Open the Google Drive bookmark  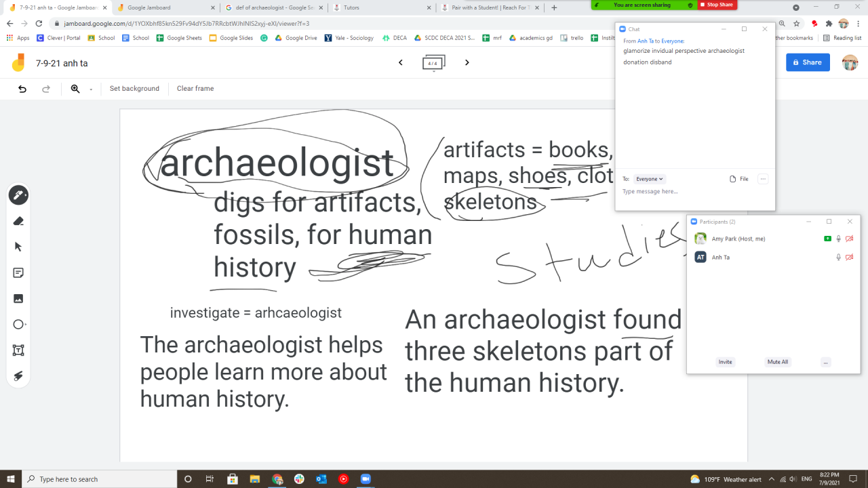pyautogui.click(x=296, y=38)
